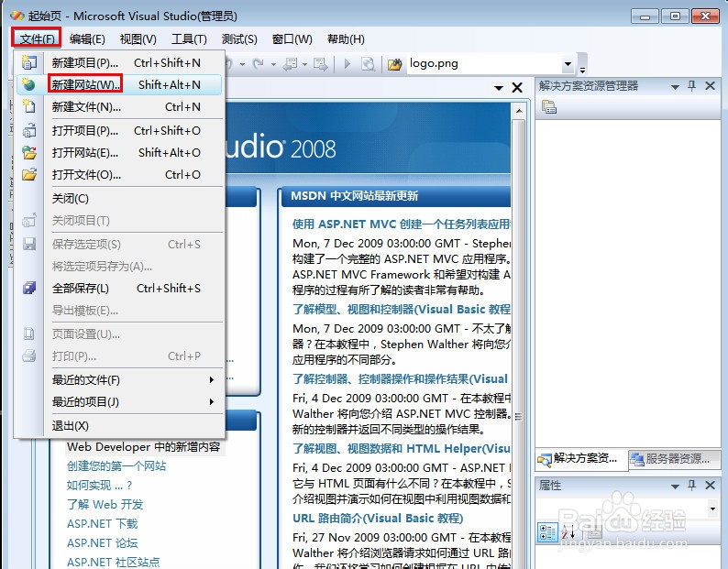Open the navigate backward dropdown arrow
The width and height of the screenshot is (728, 569).
coord(304,64)
